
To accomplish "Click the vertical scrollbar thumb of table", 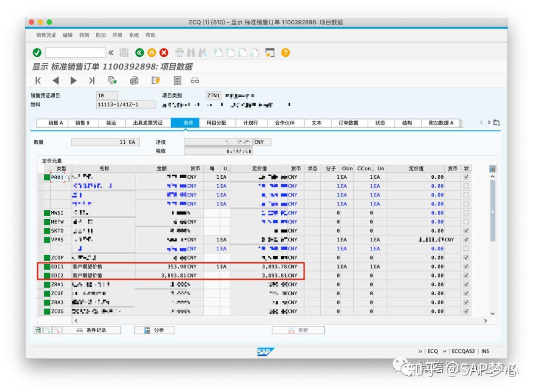I will [493, 211].
